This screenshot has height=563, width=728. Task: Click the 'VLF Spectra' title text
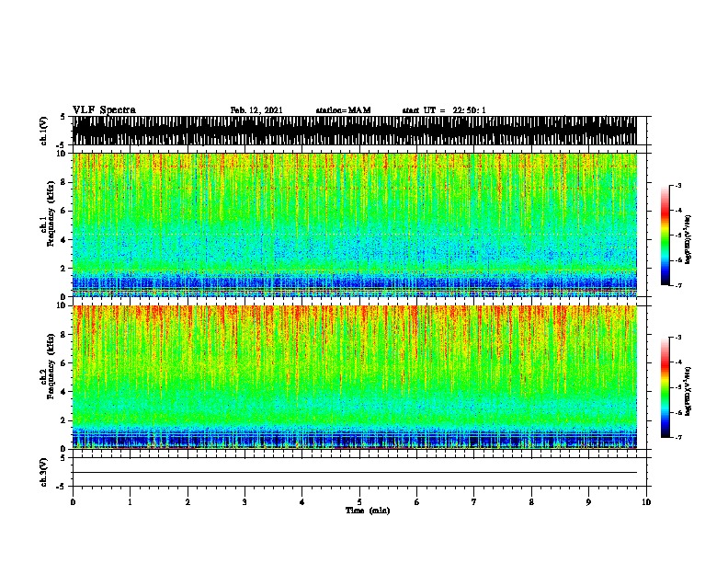(x=104, y=110)
